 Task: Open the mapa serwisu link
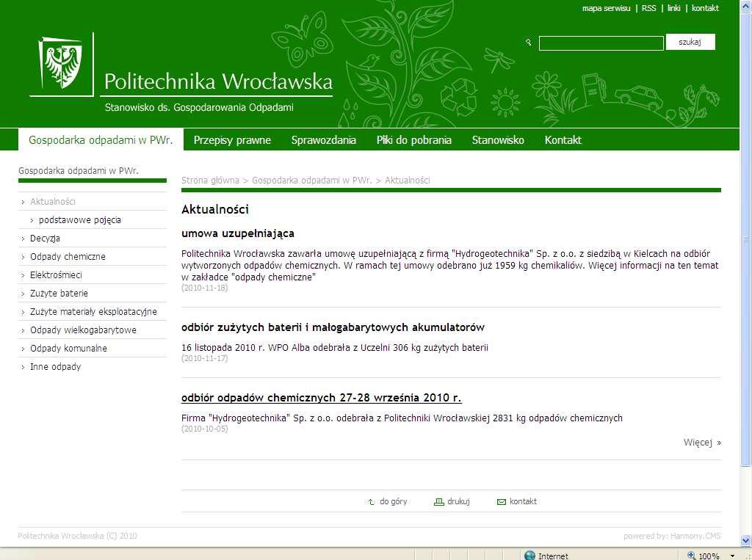[606, 8]
